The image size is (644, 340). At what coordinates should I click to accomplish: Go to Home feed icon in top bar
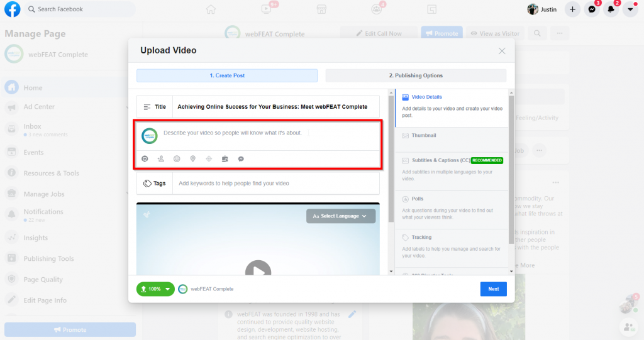211,9
